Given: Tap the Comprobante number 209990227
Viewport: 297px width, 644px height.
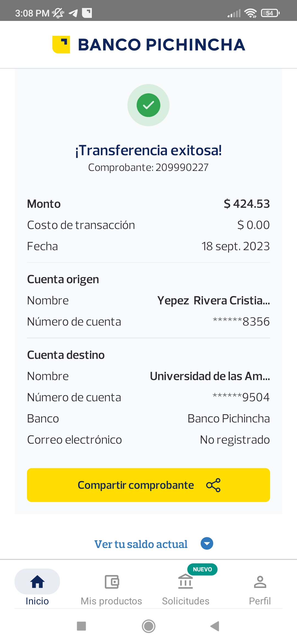Looking at the screenshot, I should pyautogui.click(x=182, y=167).
